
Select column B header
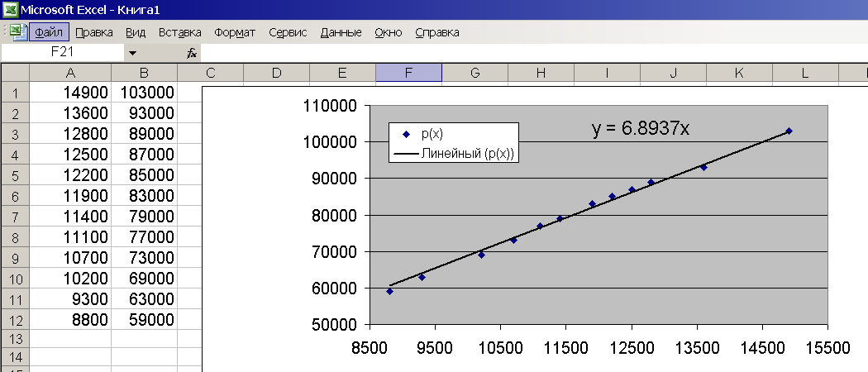click(144, 73)
